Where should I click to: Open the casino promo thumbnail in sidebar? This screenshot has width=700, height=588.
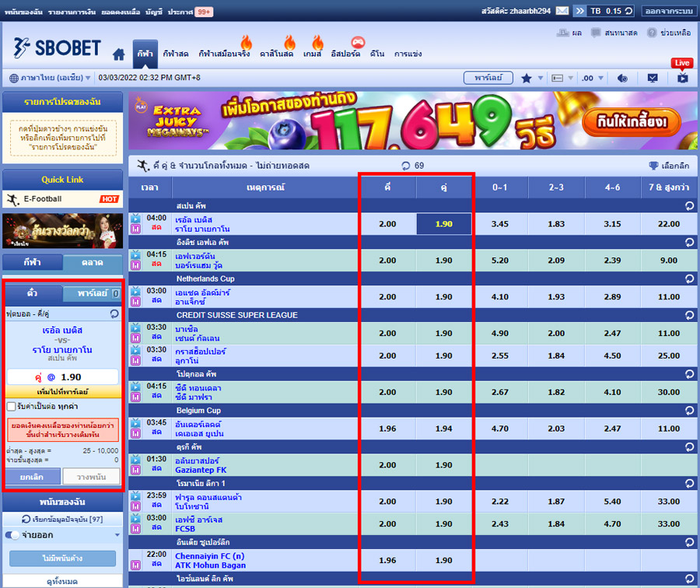point(62,231)
